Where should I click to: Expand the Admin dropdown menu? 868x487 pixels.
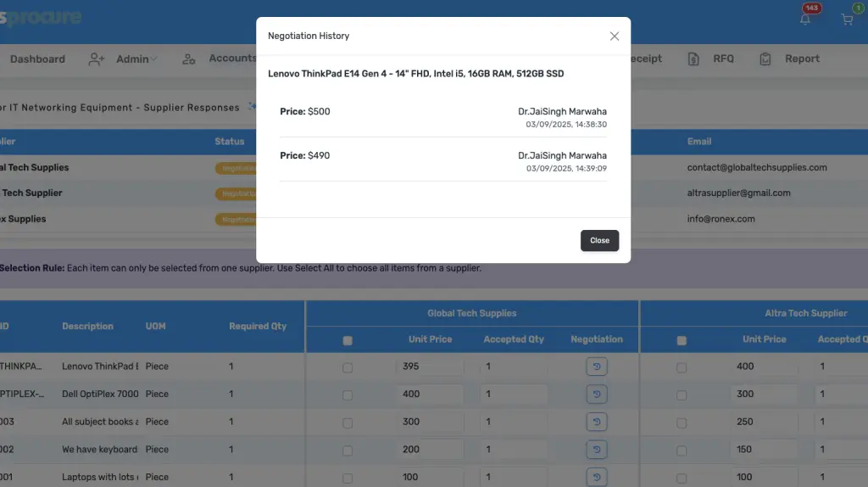tap(124, 59)
